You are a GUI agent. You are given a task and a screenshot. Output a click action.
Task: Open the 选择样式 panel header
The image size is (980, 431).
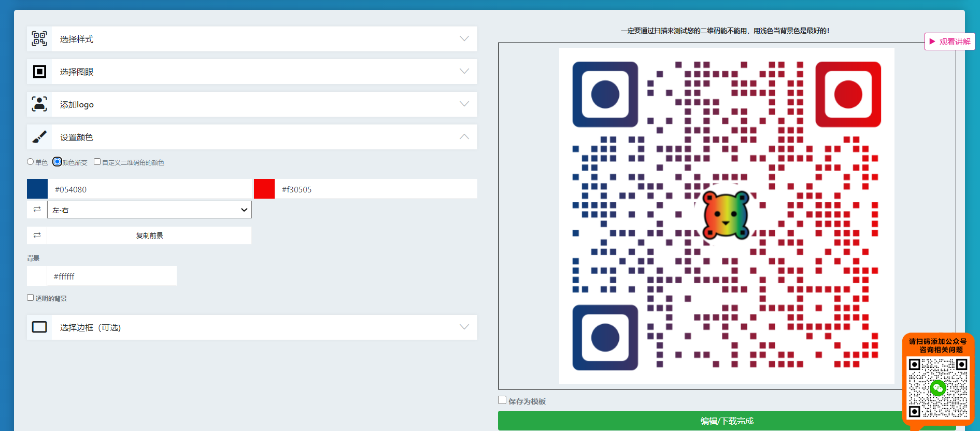point(252,39)
